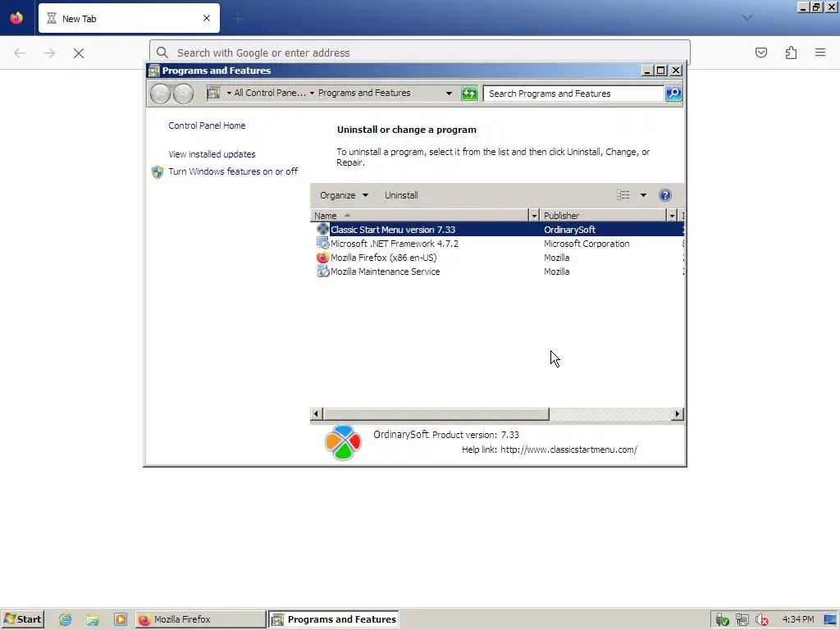Refresh the Programs and Features list
Viewport: 840px width, 630px height.
469,94
